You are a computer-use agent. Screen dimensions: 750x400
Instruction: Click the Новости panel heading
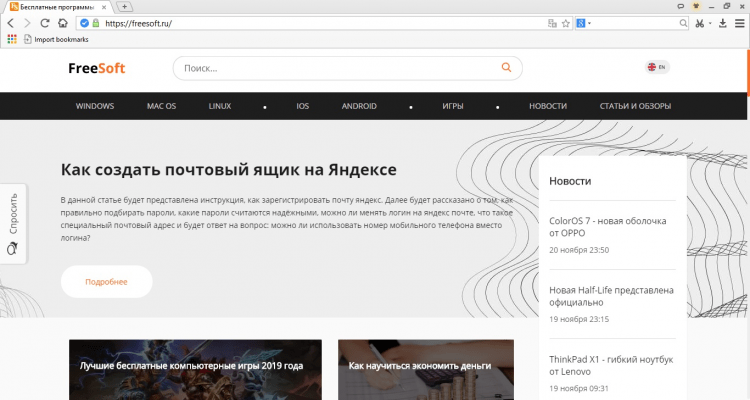pyautogui.click(x=570, y=181)
